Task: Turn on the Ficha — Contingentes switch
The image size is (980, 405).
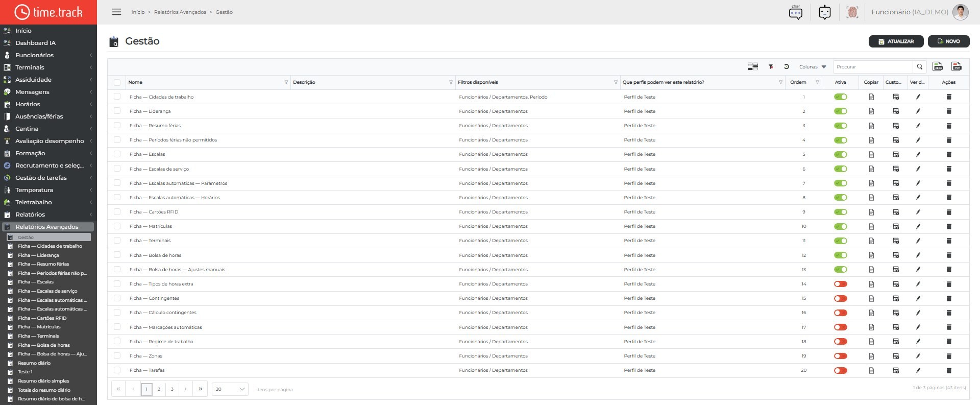Action: 840,298
